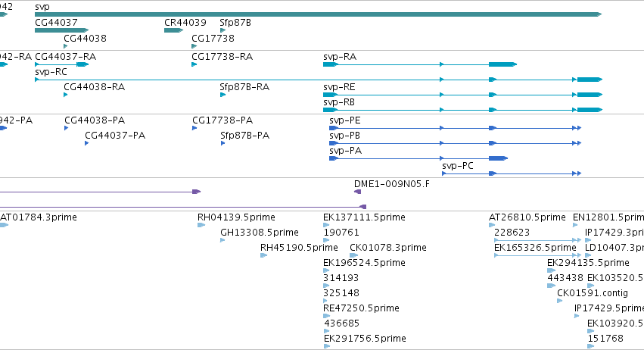Click the CR44039 gene arrow glyph
Screen dimensions: 644x350
coord(174,30)
